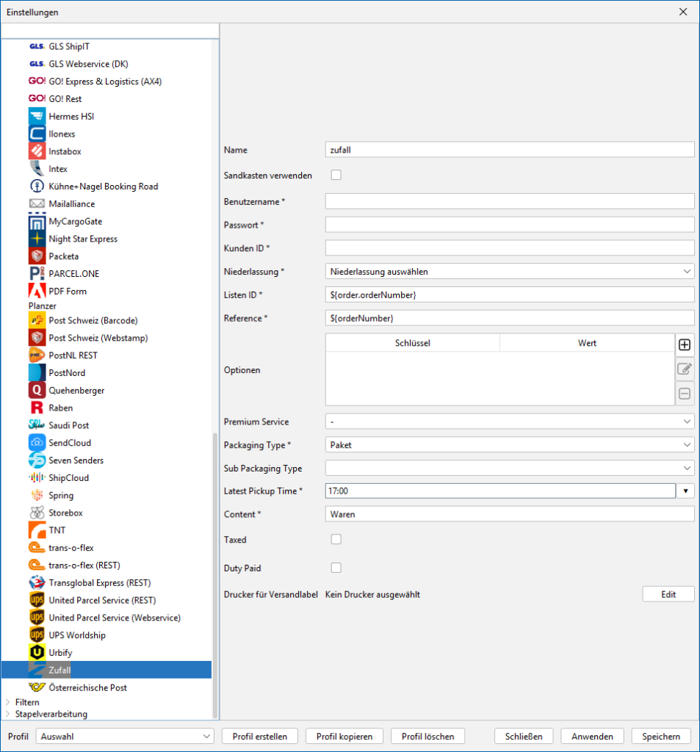Select the UPS Worldship carrier icon
Screen dimensions: 700x752
[37, 635]
